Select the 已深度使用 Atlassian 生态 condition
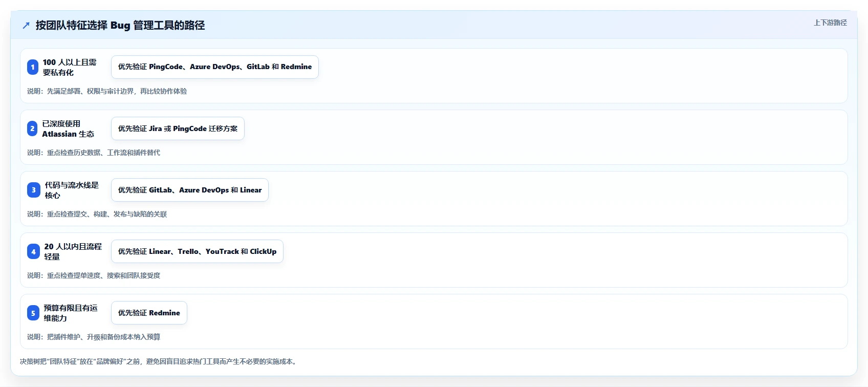868x387 pixels. (68, 128)
